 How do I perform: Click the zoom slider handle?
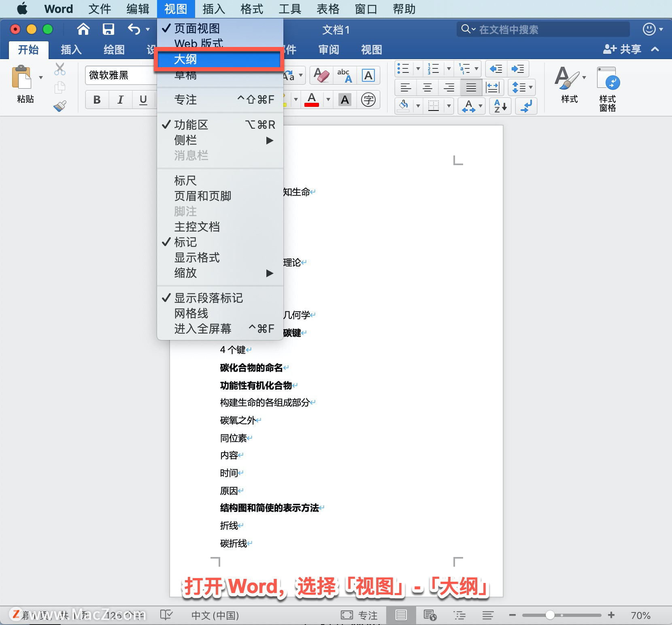pos(550,615)
